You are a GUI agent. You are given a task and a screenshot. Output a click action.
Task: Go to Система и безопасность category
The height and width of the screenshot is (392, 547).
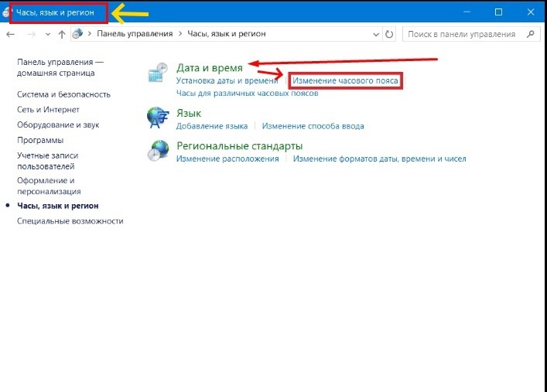(63, 94)
